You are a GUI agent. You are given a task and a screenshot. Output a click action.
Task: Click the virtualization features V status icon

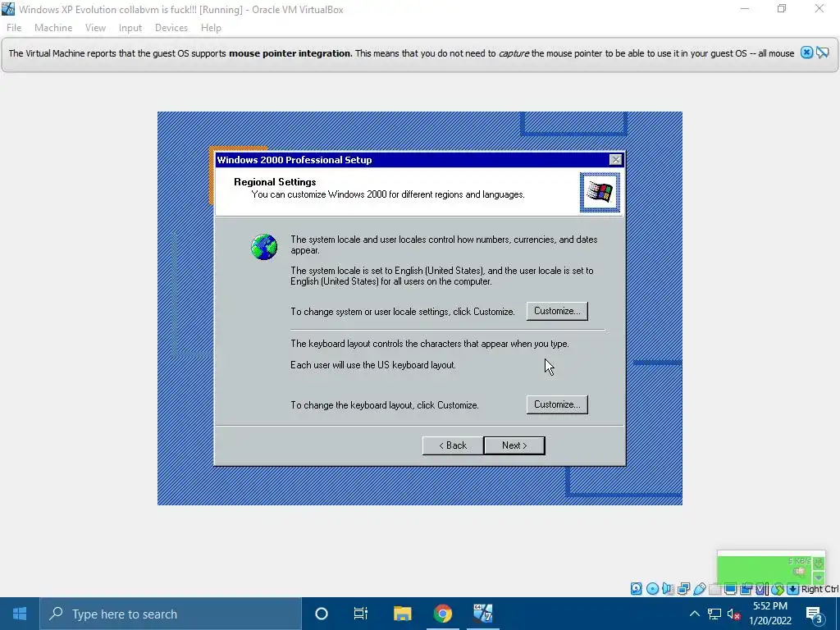click(x=761, y=589)
